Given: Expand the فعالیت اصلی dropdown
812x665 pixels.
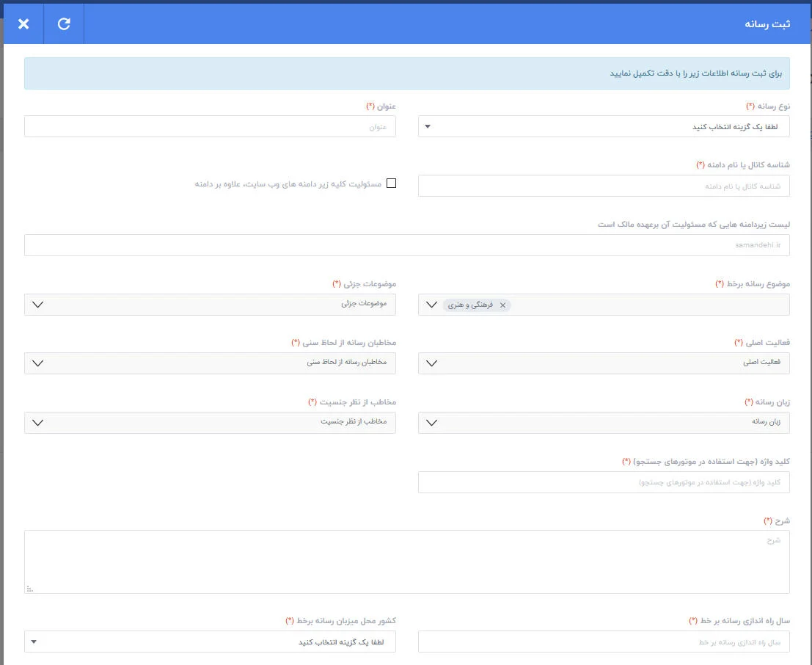Looking at the screenshot, I should pos(604,363).
